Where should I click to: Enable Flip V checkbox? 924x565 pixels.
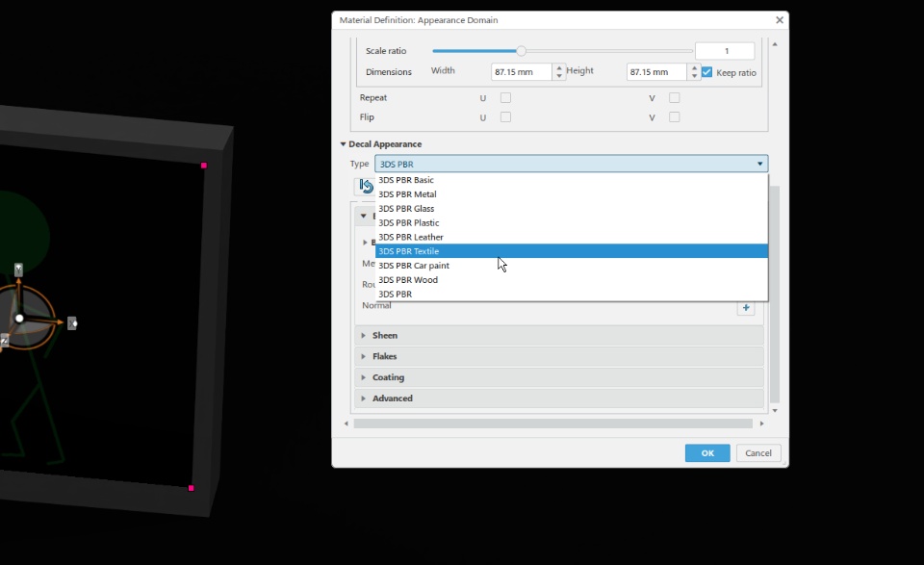click(674, 117)
